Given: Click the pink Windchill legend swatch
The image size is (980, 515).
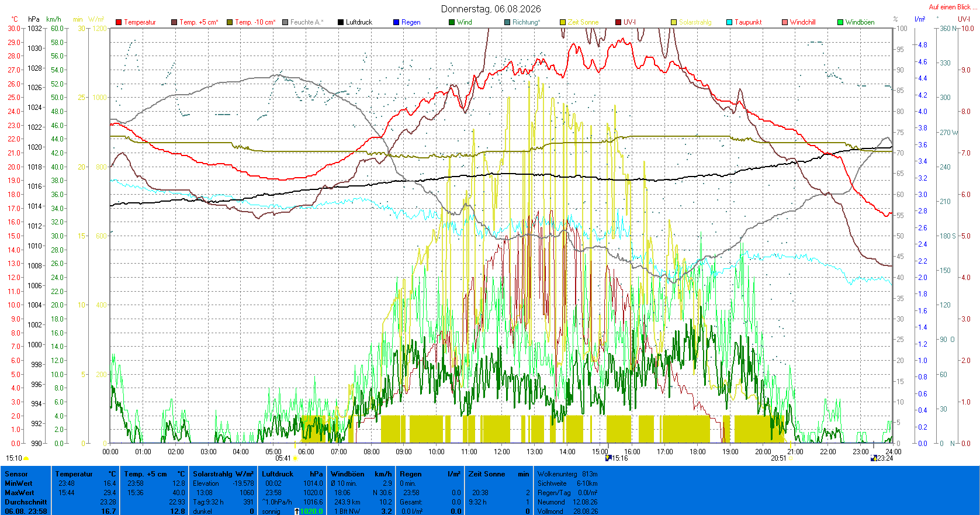Looking at the screenshot, I should tap(785, 22).
